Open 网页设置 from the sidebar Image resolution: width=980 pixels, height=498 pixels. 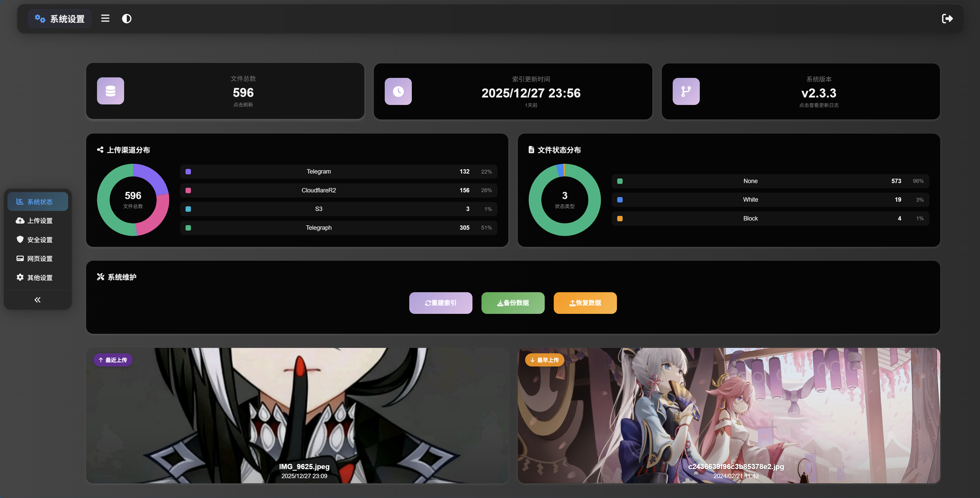pos(20,258)
